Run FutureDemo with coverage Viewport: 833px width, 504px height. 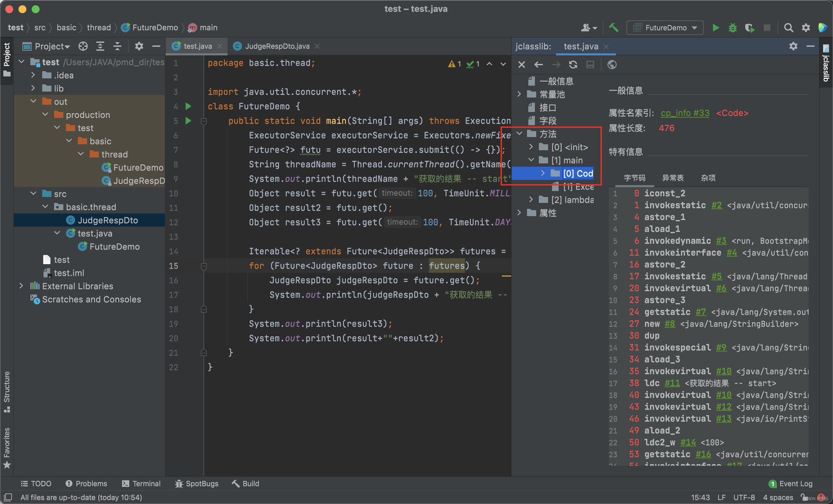coord(750,28)
